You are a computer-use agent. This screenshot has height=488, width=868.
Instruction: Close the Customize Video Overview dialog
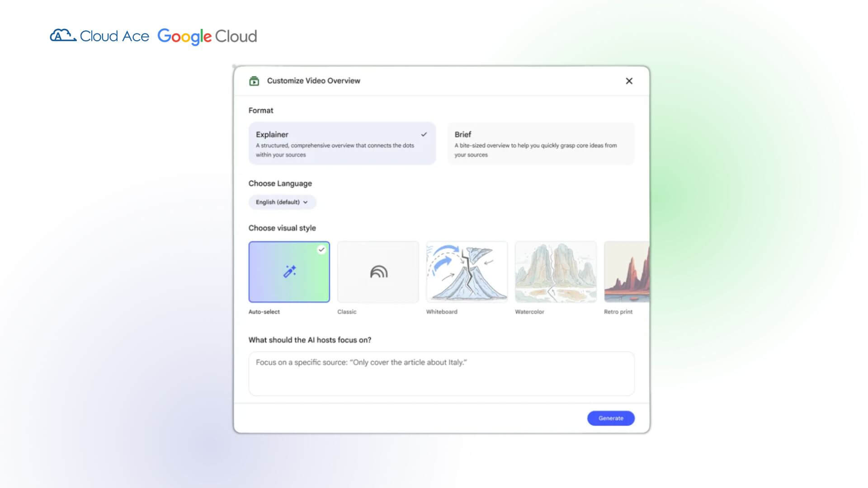click(629, 81)
